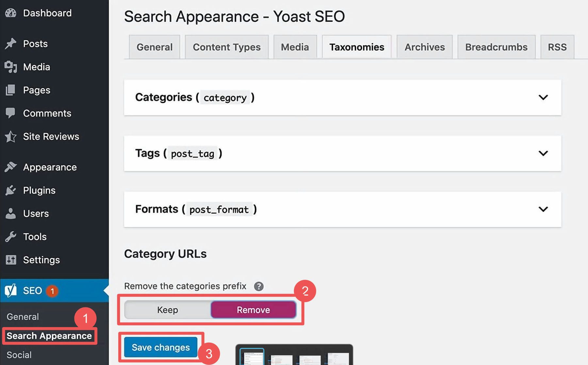
Task: Expand the Formats (post_format) section
Action: 543,209
